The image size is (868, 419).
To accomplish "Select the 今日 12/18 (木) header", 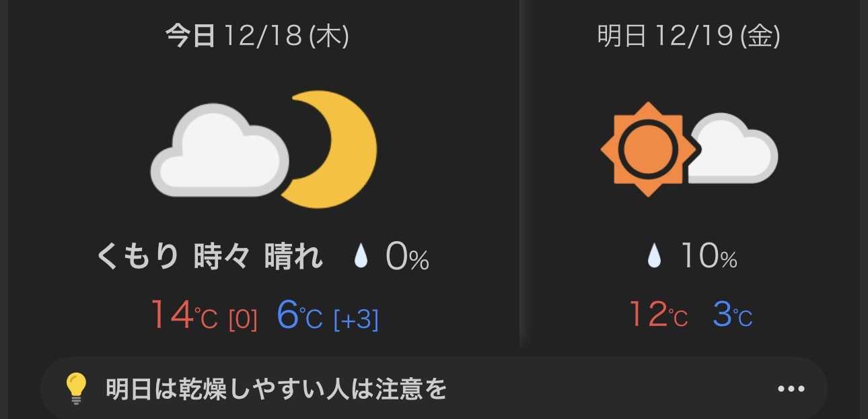I will [x=257, y=36].
